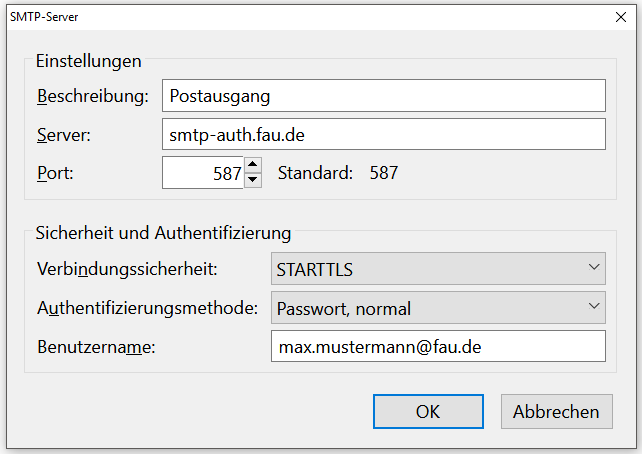Click the Server label text
Image resolution: width=642 pixels, height=454 pixels.
pyautogui.click(x=64, y=135)
